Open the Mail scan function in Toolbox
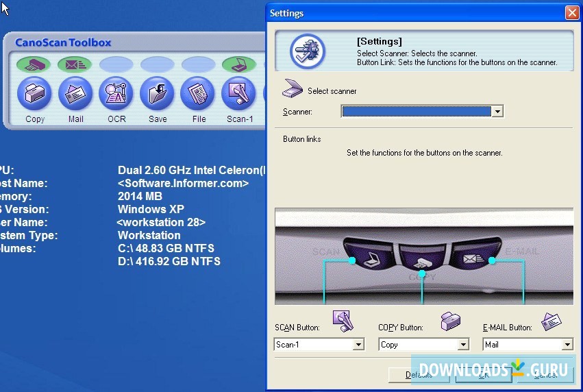 coord(75,93)
